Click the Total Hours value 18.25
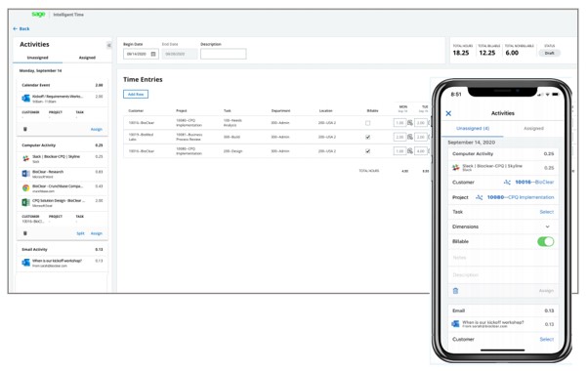 (461, 54)
